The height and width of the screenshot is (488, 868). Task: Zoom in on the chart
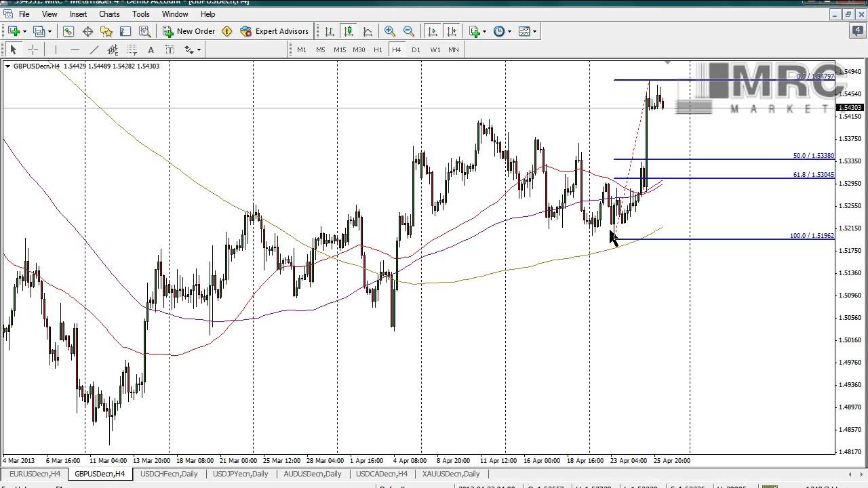click(x=390, y=31)
